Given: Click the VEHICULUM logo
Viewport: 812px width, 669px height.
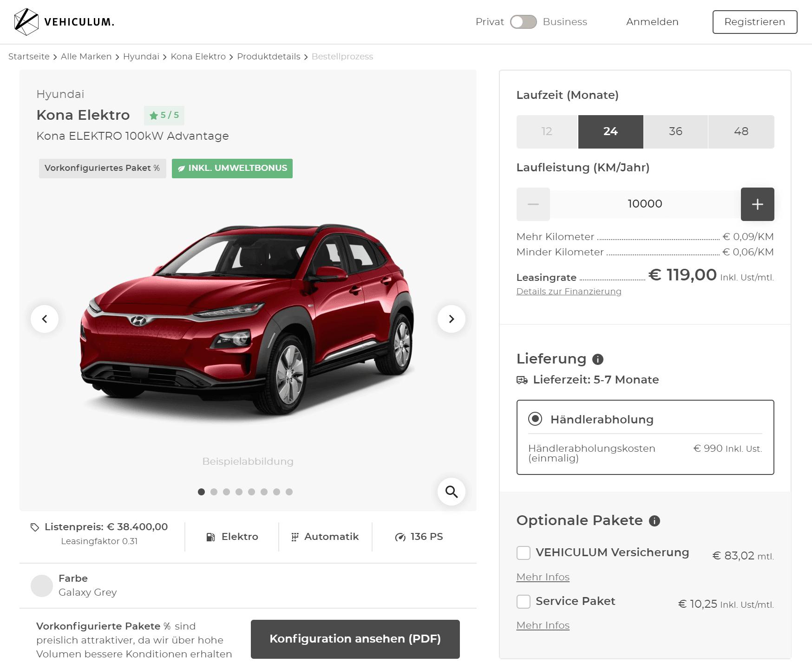Looking at the screenshot, I should (64, 22).
